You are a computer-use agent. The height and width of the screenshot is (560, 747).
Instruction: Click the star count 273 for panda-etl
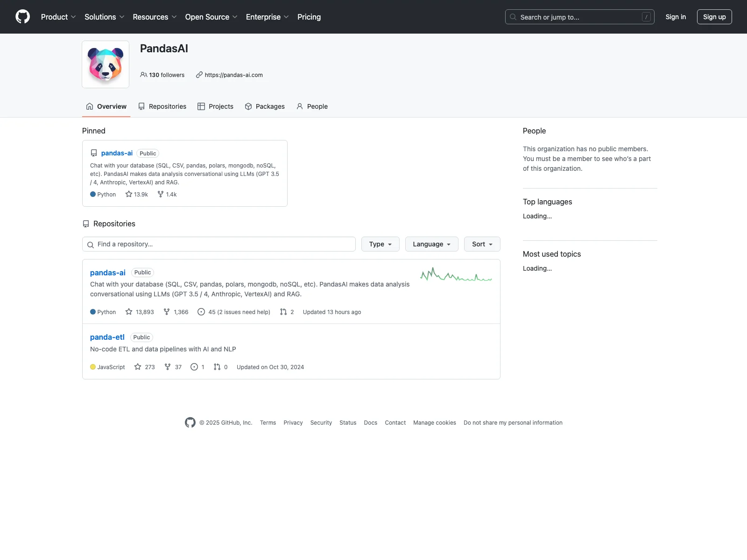click(144, 367)
